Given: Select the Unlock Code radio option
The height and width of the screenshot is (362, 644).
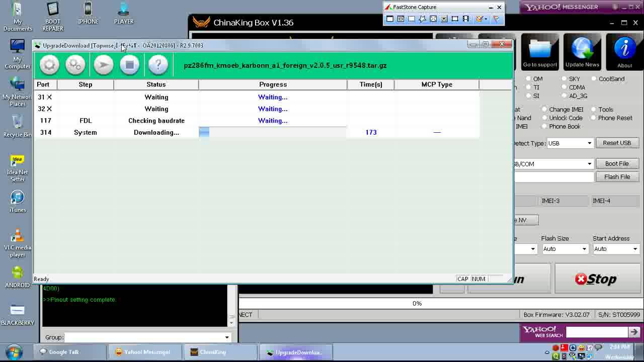Looking at the screenshot, I should pos(544,118).
